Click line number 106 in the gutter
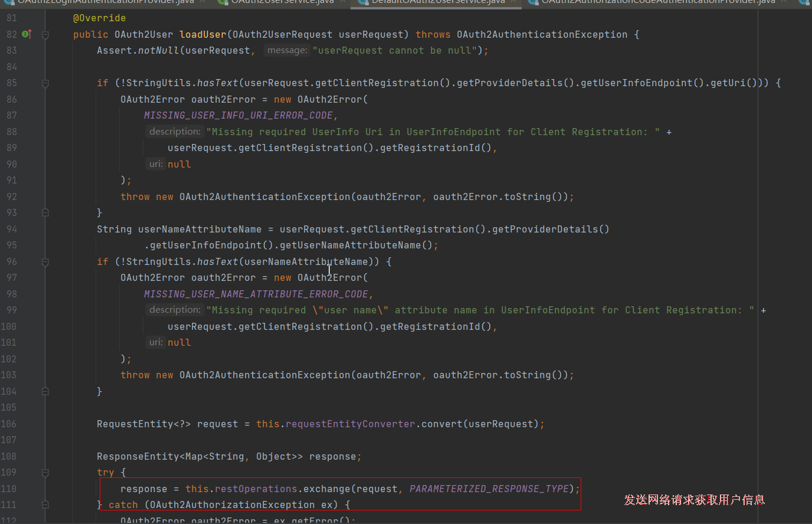The height and width of the screenshot is (524, 812). [x=9, y=424]
